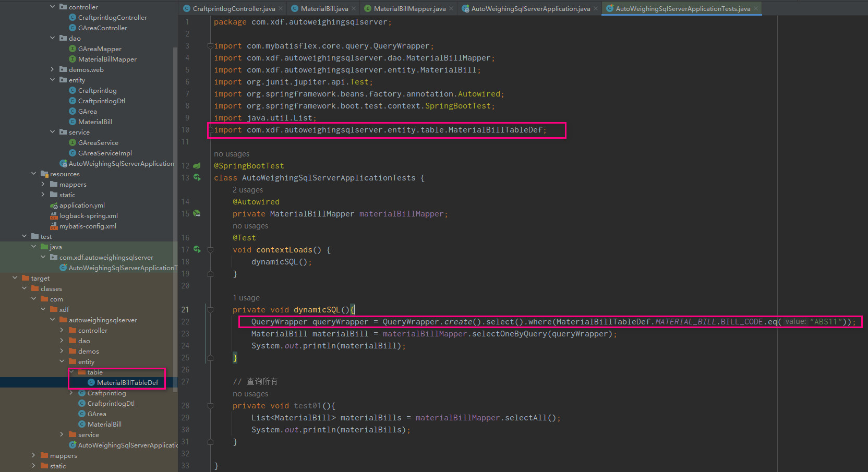Open MaterialBillMapper interface in dao folder
868x472 pixels.
pyautogui.click(x=107, y=59)
